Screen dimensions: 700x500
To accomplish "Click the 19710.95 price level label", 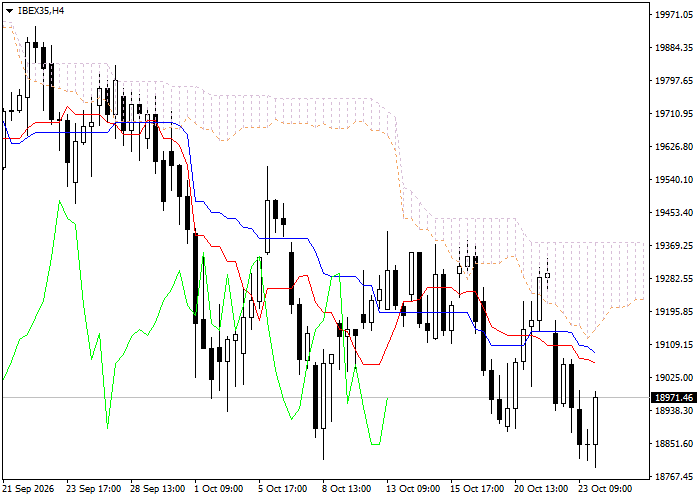I will [x=674, y=114].
